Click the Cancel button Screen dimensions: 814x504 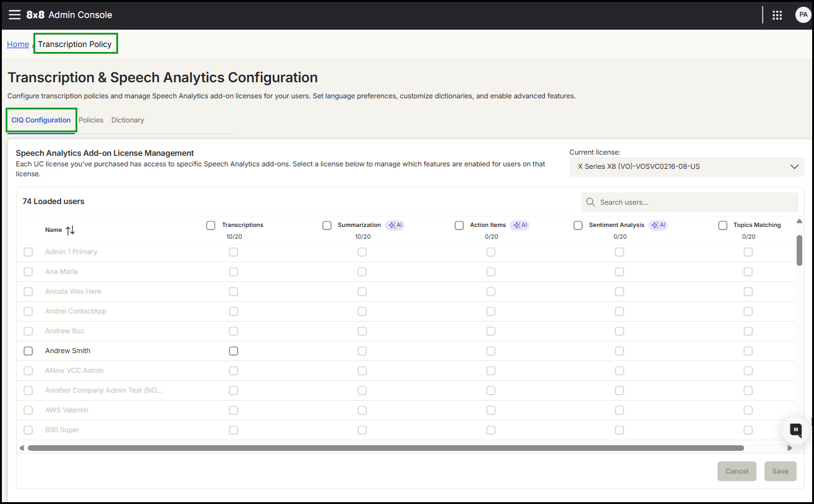tap(737, 471)
